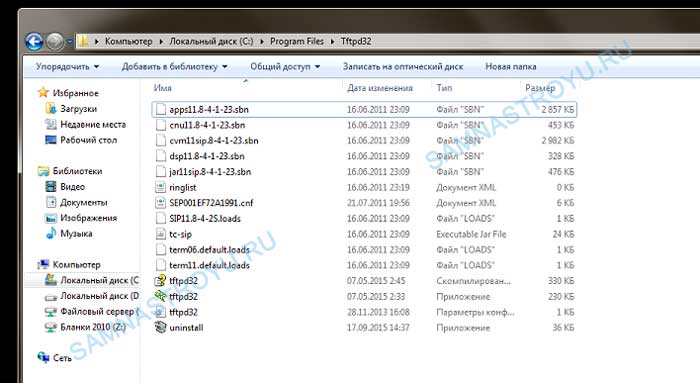
Task: Expand arrow after Компьютер breadcrumb
Action: tap(161, 42)
